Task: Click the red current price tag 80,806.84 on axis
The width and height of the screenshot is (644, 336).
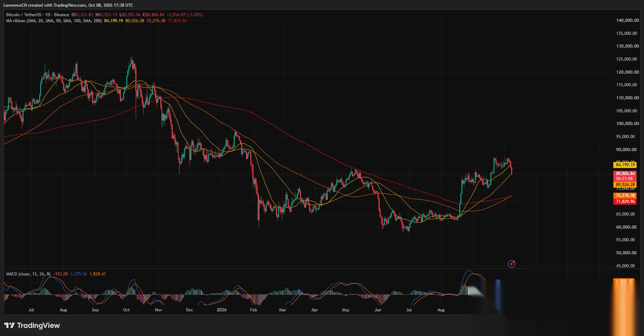Action: (x=625, y=174)
